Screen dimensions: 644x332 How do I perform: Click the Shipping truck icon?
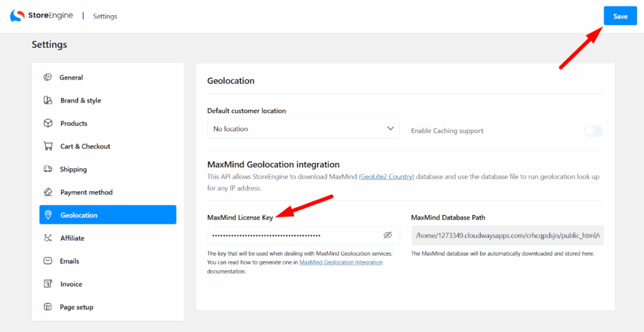point(48,169)
